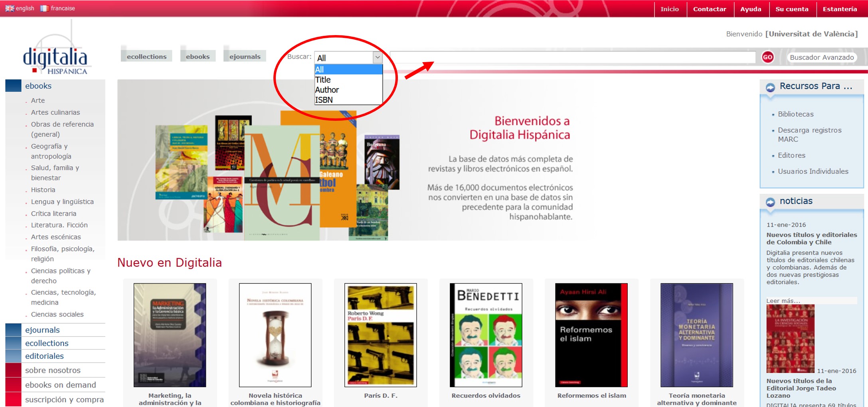The image size is (868, 407).
Task: Open the sobre nosotros sidebar item
Action: click(53, 370)
